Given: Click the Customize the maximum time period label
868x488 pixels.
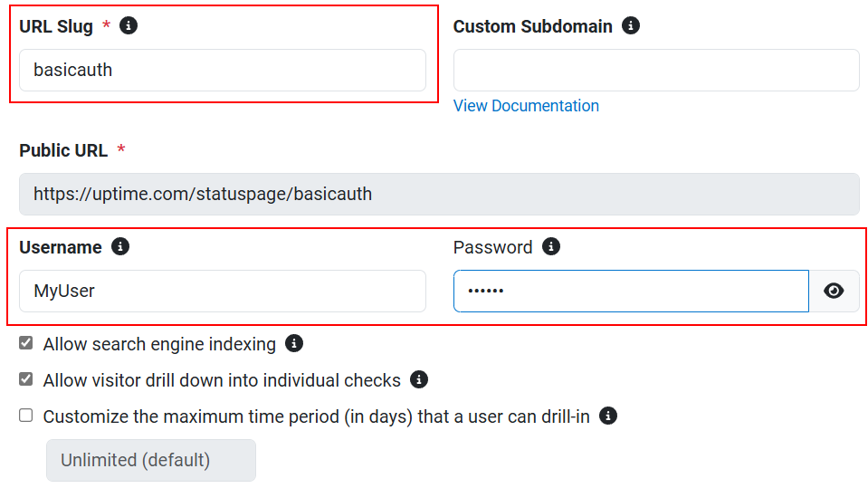Looking at the screenshot, I should coord(317,416).
